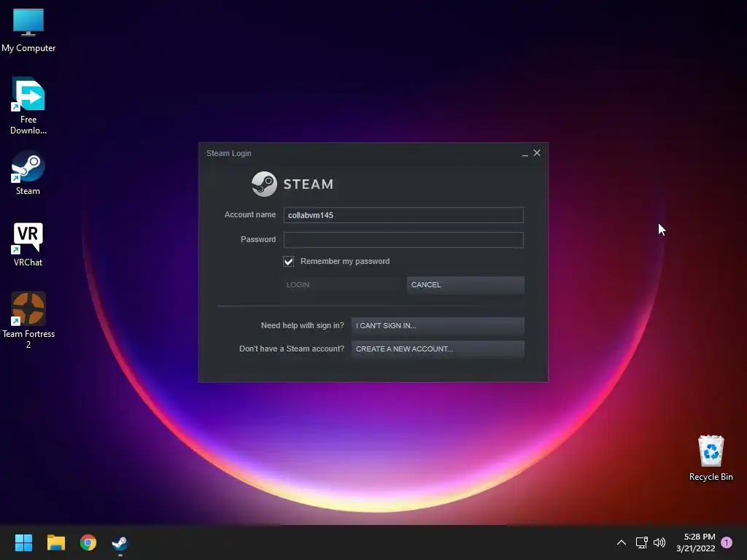Open the Windows Start menu
Viewport: 747px width, 560px height.
(23, 542)
